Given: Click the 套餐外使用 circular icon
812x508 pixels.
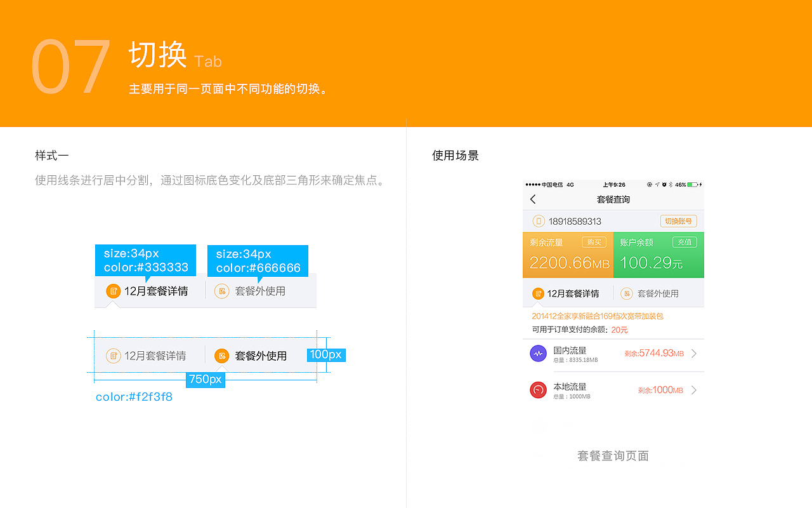Looking at the screenshot, I should point(627,293).
